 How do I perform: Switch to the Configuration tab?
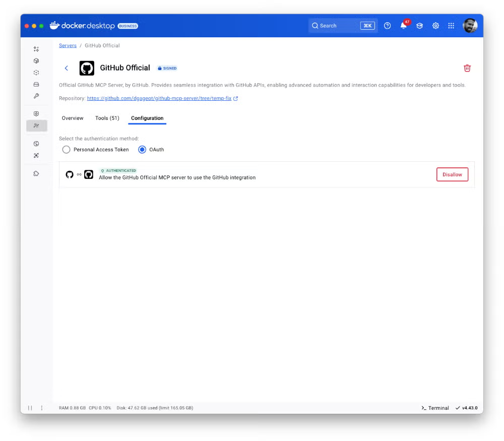coord(147,118)
